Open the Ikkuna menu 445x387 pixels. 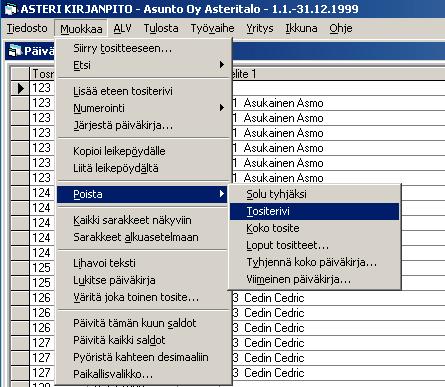[x=301, y=28]
